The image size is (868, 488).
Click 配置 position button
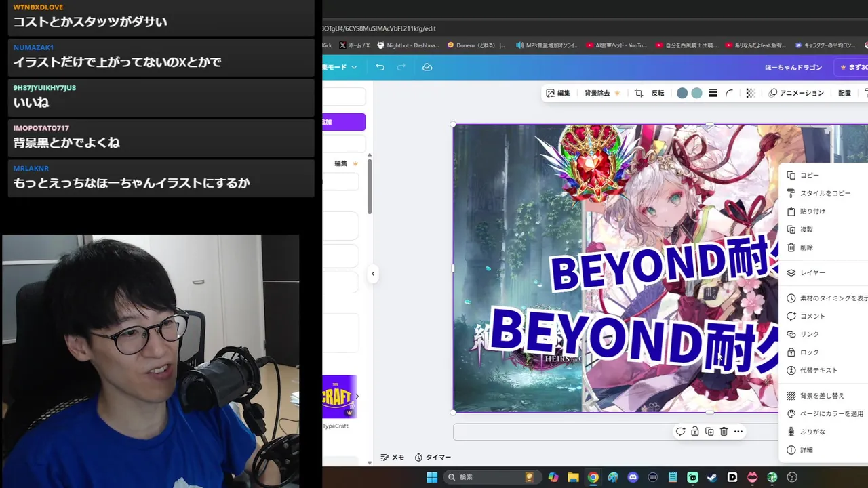[844, 93]
